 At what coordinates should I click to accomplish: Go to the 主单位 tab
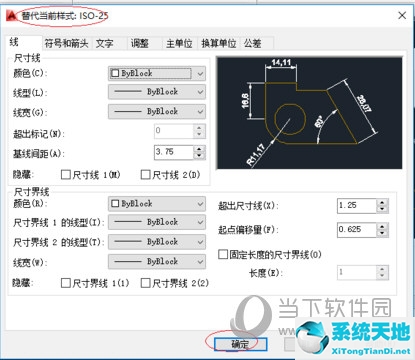coord(179,43)
